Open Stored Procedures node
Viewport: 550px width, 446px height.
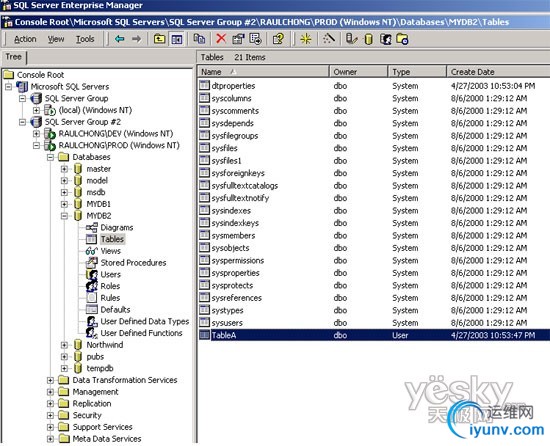click(133, 263)
